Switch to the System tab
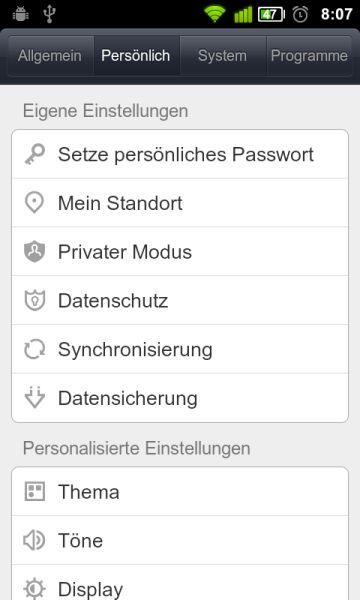360x600 pixels. coord(223,56)
